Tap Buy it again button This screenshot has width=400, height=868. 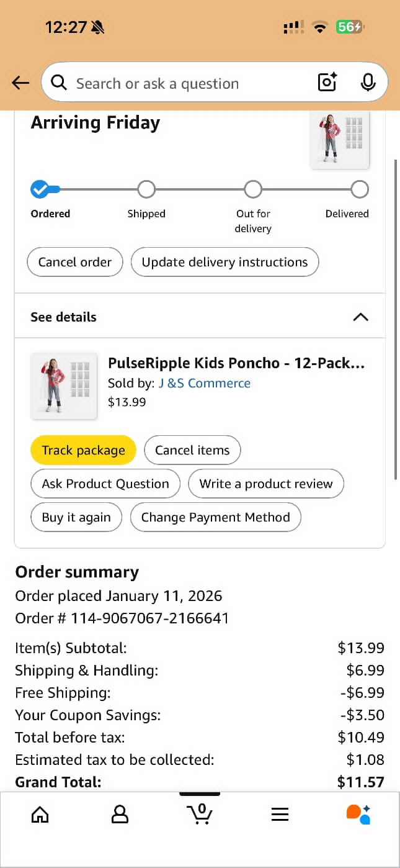76,517
